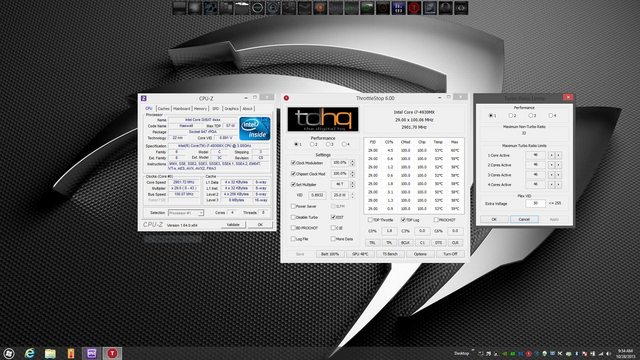
Task: Uncheck the Clock Modulation checkbox
Action: coord(293,162)
